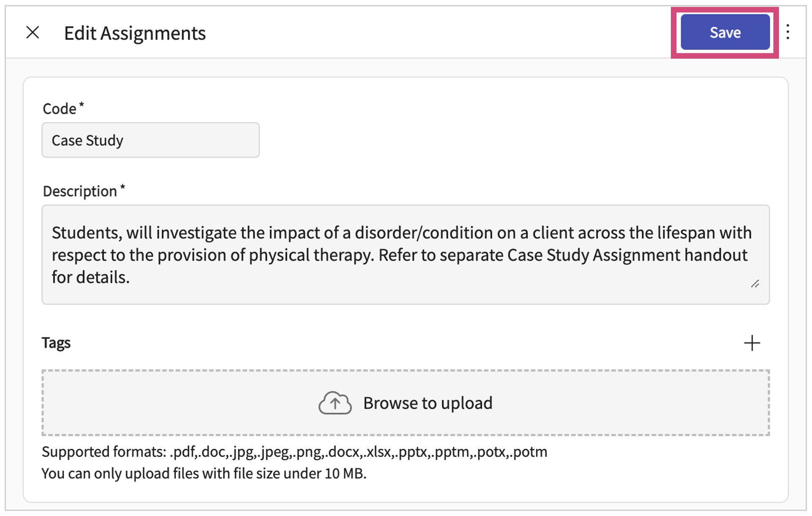This screenshot has height=516, width=812.
Task: Click the Browse to upload text
Action: pyautogui.click(x=428, y=403)
